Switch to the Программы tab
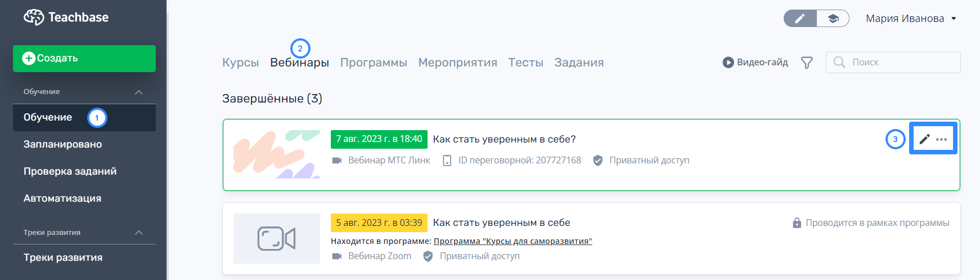The image size is (980, 280). coord(374,63)
